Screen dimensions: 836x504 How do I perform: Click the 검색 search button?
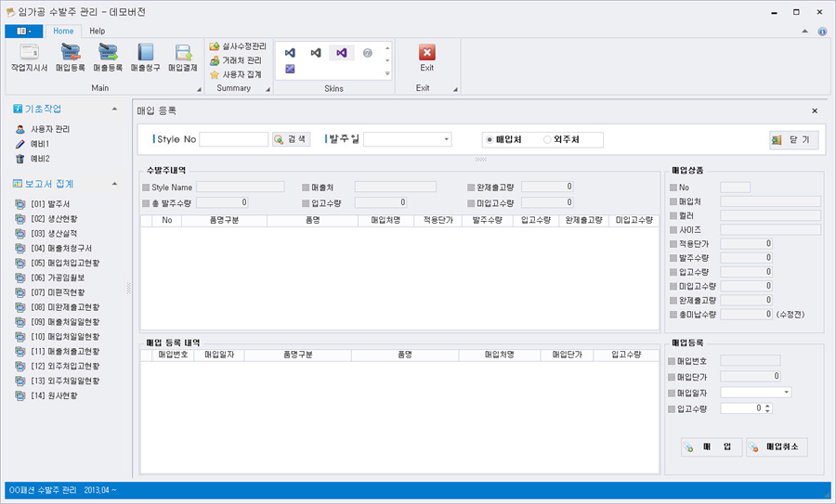[291, 139]
